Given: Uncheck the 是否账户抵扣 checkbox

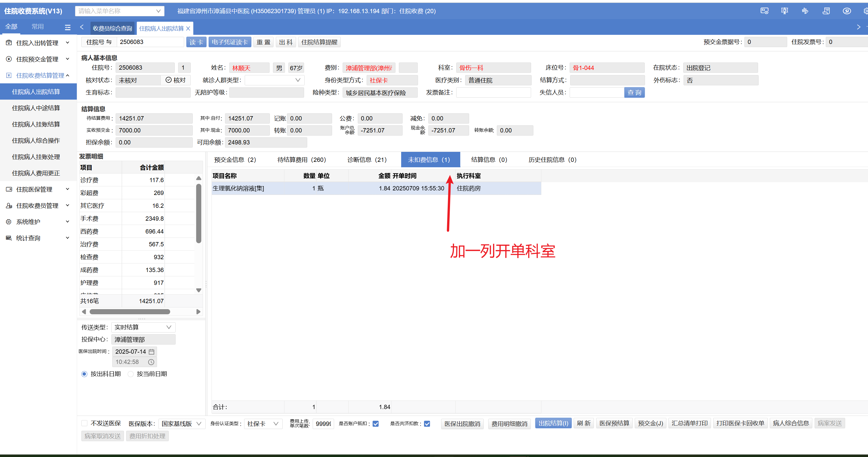Looking at the screenshot, I should pyautogui.click(x=376, y=424).
